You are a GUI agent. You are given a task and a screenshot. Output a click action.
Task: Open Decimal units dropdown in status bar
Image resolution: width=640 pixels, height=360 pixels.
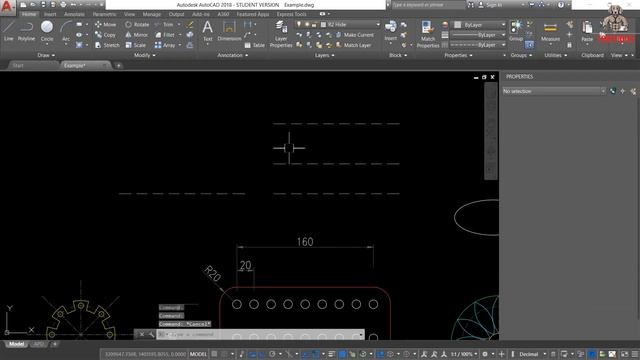pyautogui.click(x=532, y=354)
